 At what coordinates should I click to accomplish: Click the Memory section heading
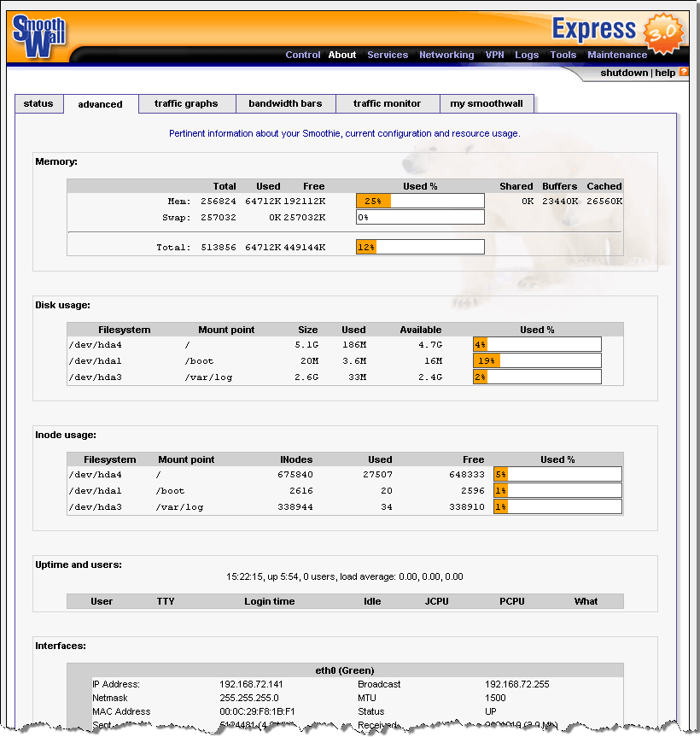click(56, 161)
